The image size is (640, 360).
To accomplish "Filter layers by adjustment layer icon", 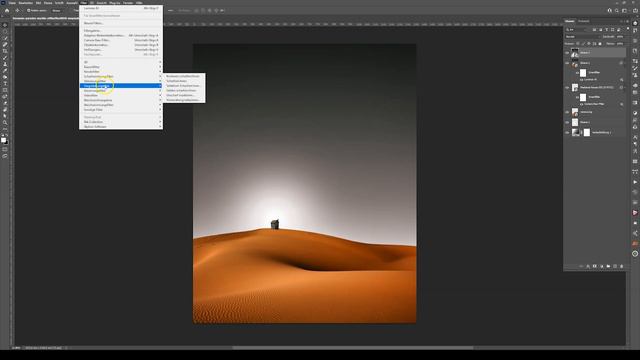I will pyautogui.click(x=600, y=29).
